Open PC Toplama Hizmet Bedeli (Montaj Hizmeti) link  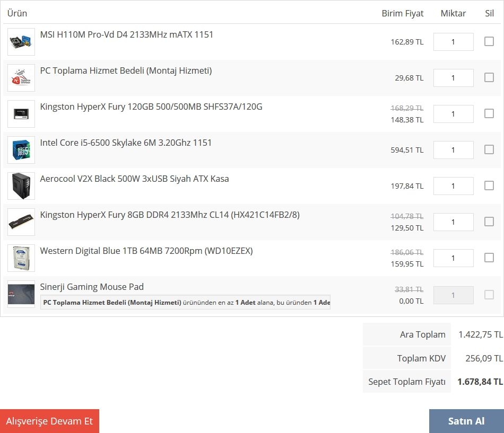tap(126, 70)
